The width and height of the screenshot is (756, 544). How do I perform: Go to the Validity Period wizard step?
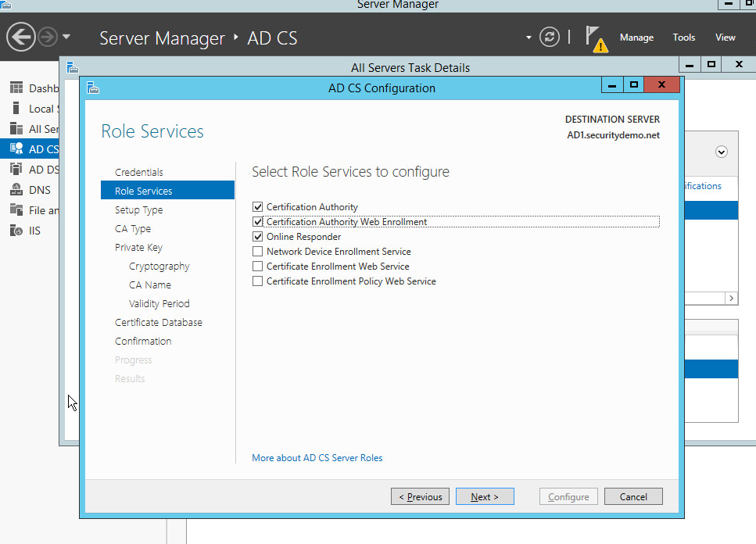159,303
